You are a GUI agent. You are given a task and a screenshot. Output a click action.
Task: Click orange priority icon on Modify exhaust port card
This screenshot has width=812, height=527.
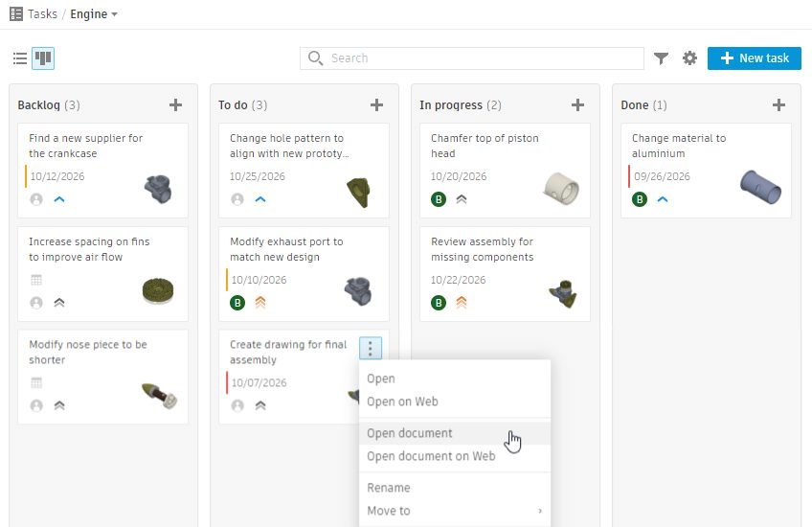(260, 303)
